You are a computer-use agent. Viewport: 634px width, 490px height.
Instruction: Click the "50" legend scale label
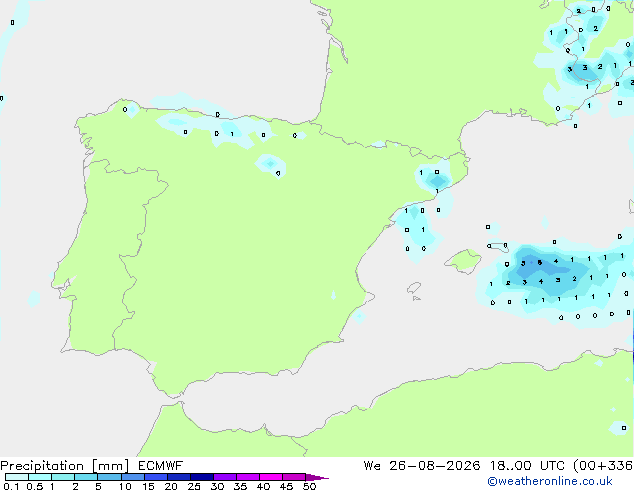tap(309, 486)
